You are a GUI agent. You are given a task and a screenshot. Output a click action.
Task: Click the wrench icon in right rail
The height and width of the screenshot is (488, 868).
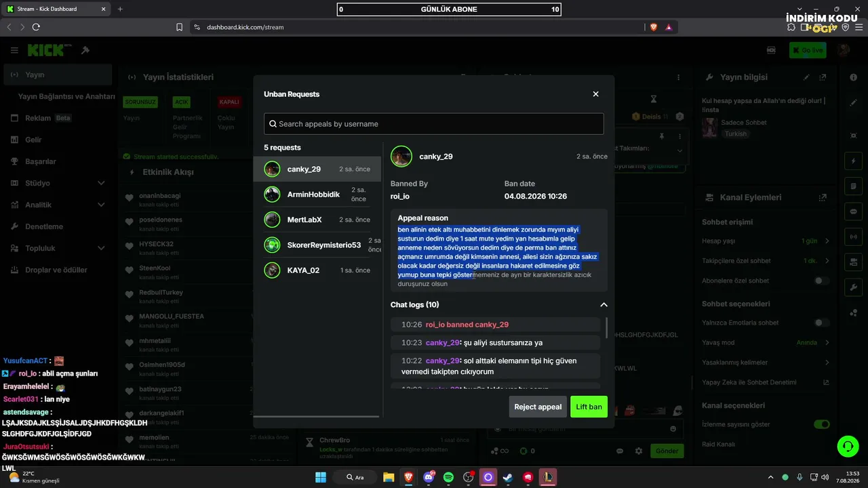pos(853,287)
